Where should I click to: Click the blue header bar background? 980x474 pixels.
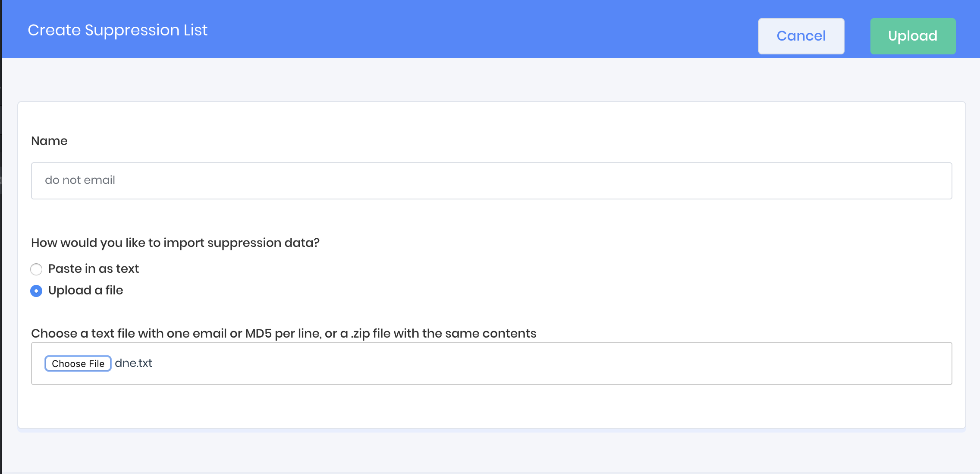[474, 29]
